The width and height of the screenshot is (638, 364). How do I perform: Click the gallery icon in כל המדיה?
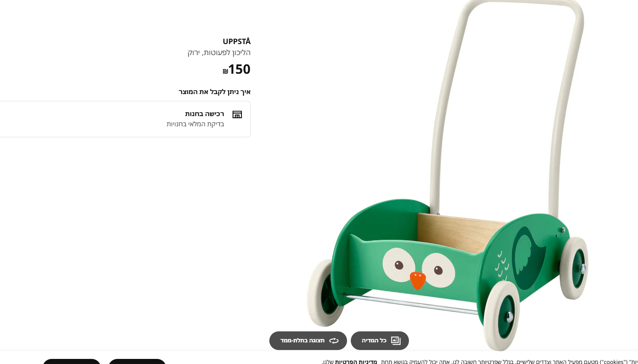(x=396, y=341)
